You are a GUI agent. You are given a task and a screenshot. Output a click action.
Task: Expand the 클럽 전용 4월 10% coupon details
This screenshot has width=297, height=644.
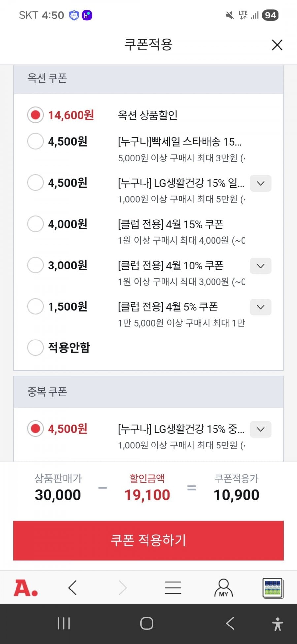pyautogui.click(x=261, y=266)
